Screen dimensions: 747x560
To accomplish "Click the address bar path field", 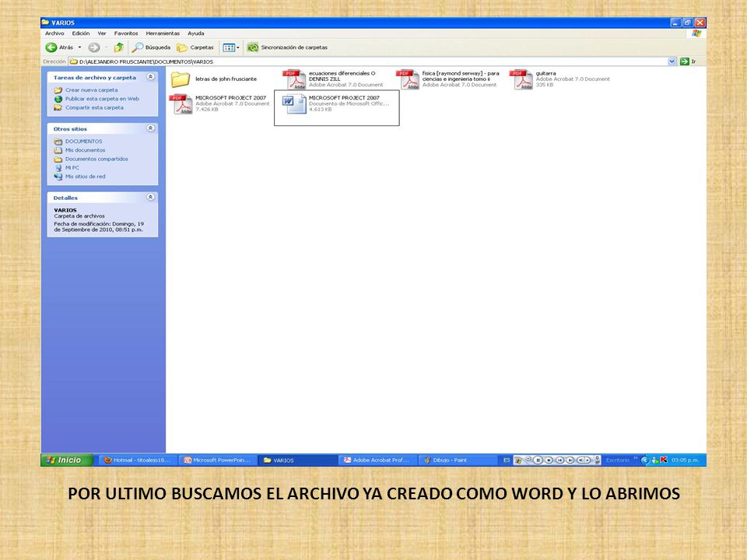I will click(x=368, y=61).
